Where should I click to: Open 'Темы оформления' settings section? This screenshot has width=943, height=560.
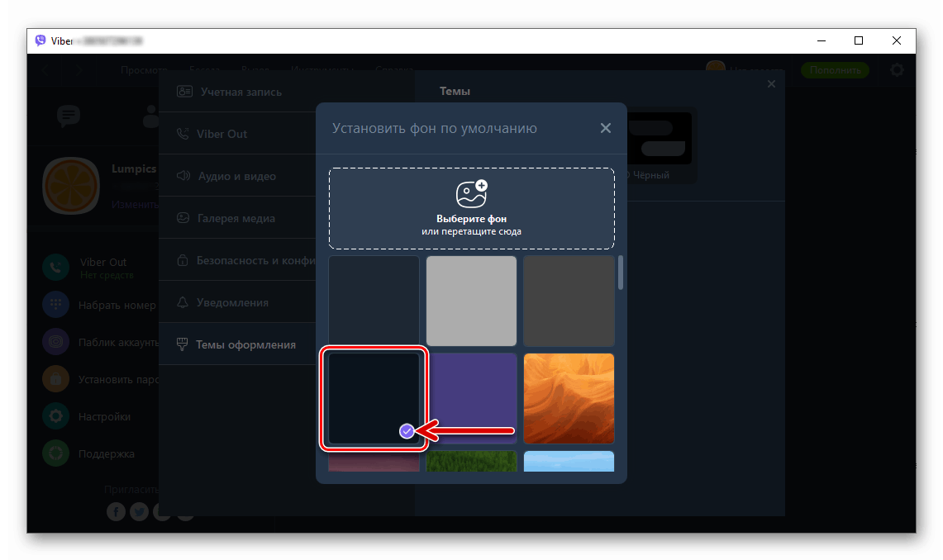point(237,344)
